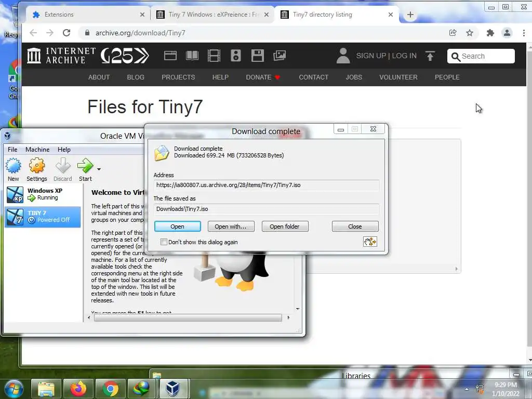Click the green Start arrow in VirtualBox
The width and height of the screenshot is (532, 399).
[x=85, y=170]
